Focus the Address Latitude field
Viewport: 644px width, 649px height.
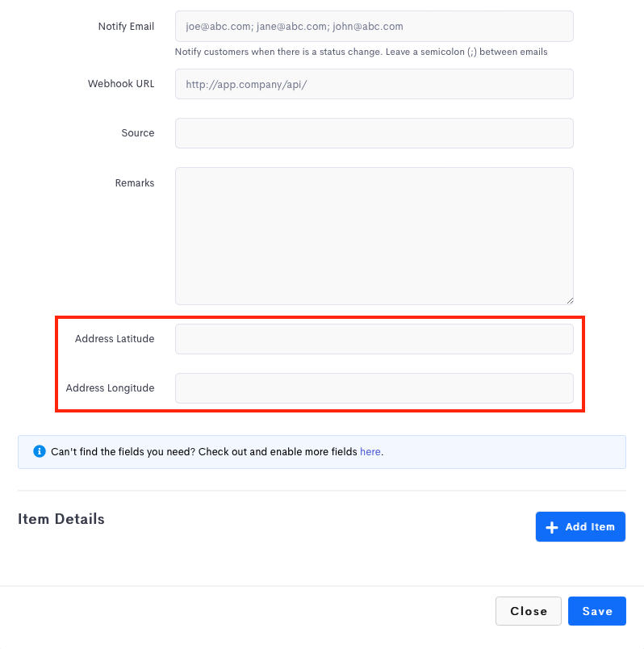pos(374,339)
